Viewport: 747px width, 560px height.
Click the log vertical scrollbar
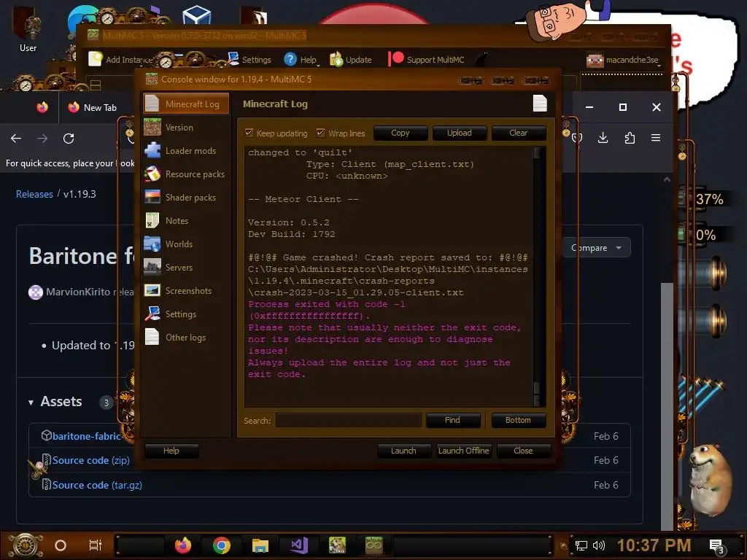[537, 276]
